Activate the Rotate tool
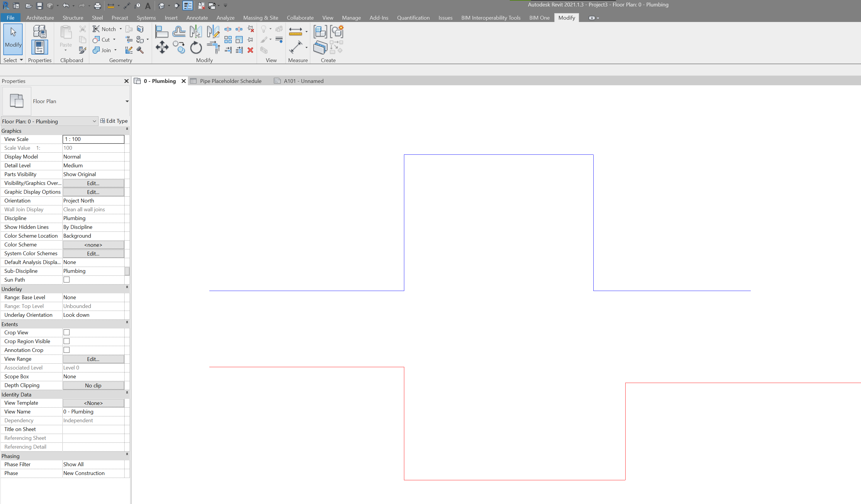Image resolution: width=861 pixels, height=504 pixels. pos(196,47)
